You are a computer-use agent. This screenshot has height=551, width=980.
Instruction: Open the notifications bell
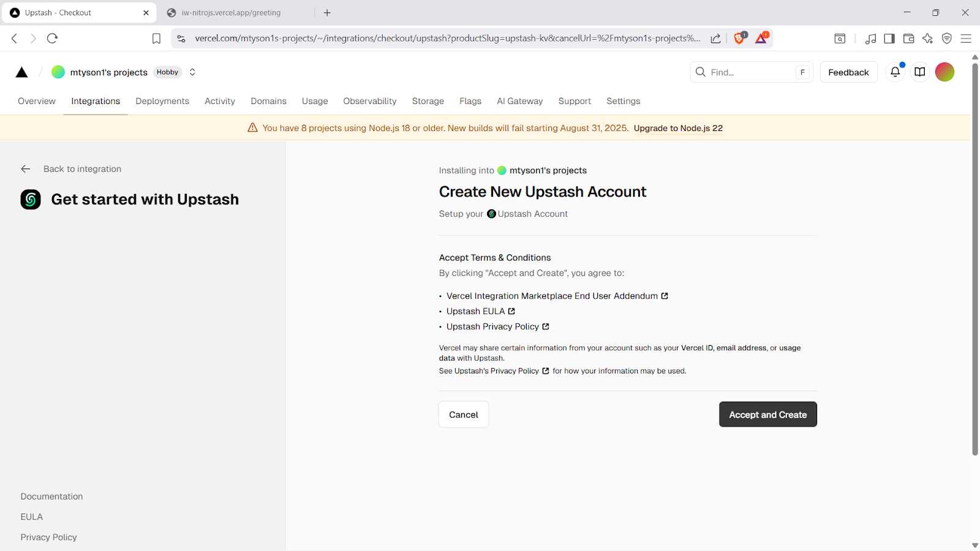[x=895, y=72]
